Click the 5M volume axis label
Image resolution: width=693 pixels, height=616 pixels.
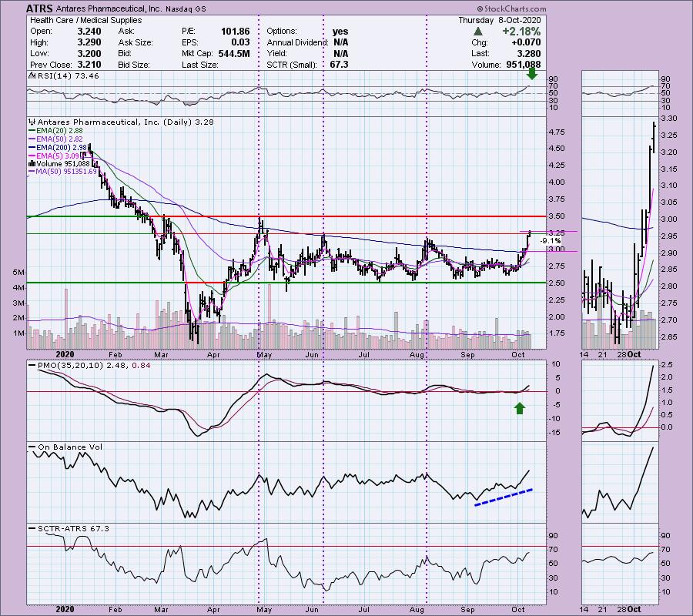pyautogui.click(x=18, y=273)
